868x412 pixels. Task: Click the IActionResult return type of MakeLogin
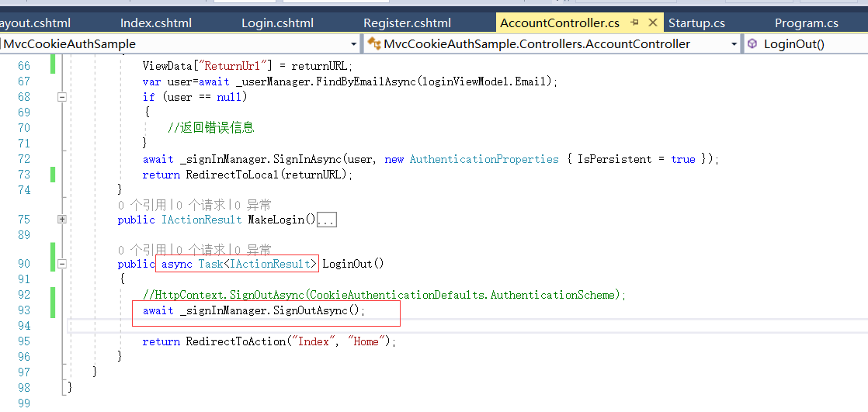[x=202, y=220]
